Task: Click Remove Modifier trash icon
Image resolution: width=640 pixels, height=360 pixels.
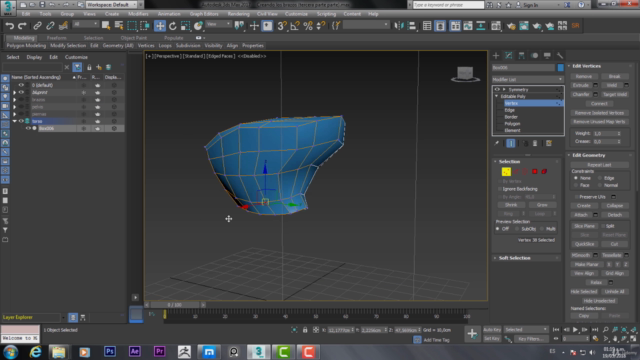Action: (535, 143)
